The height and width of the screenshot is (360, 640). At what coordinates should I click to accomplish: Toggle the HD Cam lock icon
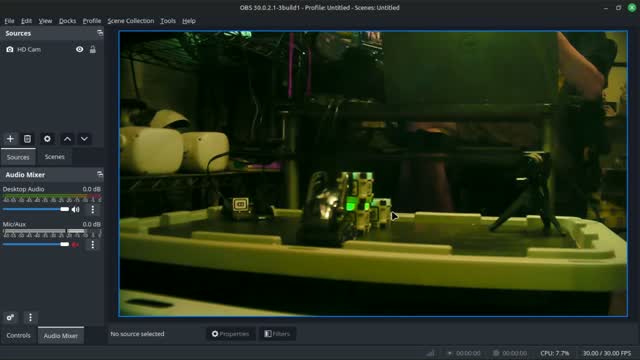(93, 49)
